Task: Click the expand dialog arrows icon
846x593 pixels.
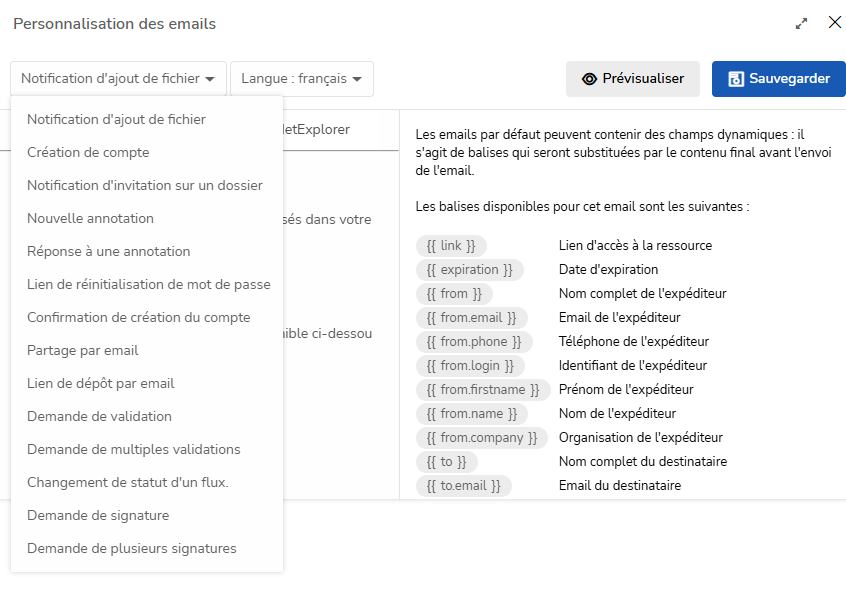Action: pyautogui.click(x=801, y=23)
